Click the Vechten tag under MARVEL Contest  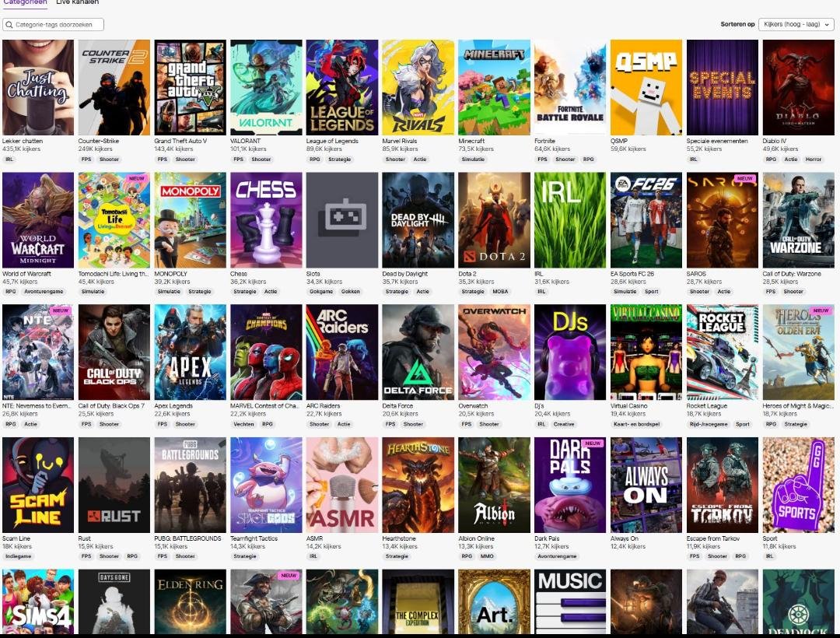click(243, 424)
